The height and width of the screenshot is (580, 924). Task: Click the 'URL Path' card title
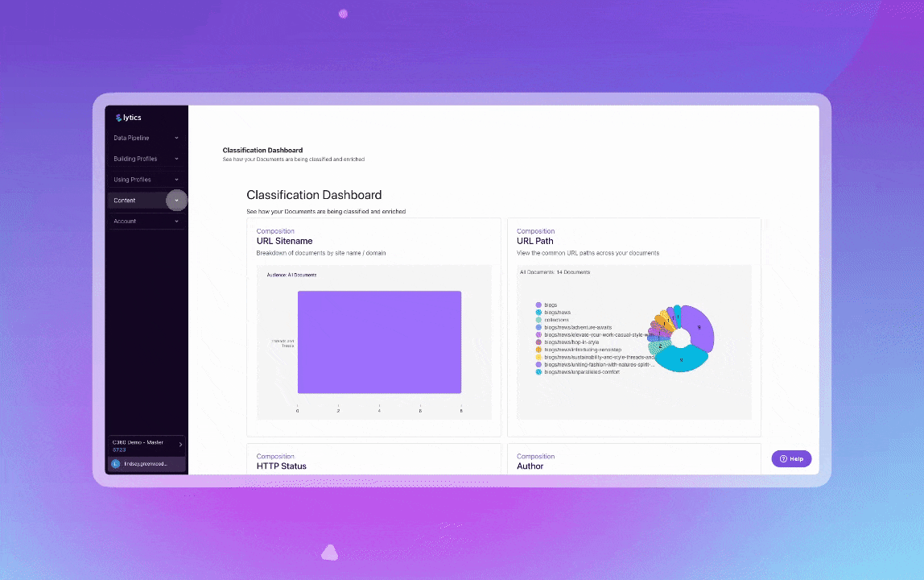pyautogui.click(x=535, y=241)
